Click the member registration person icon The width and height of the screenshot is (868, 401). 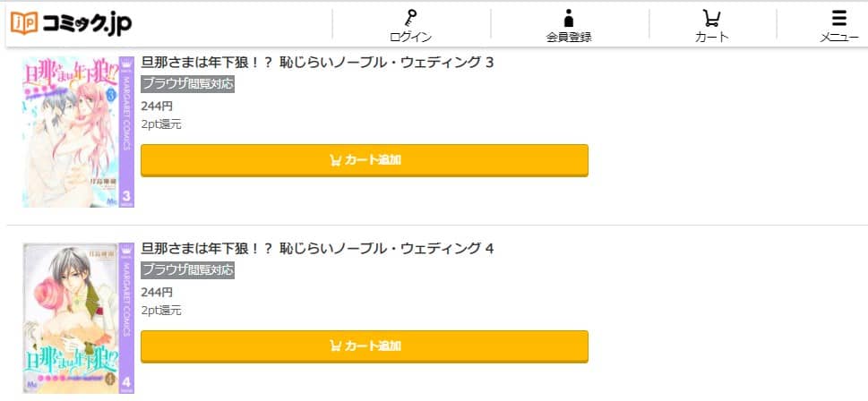click(569, 18)
